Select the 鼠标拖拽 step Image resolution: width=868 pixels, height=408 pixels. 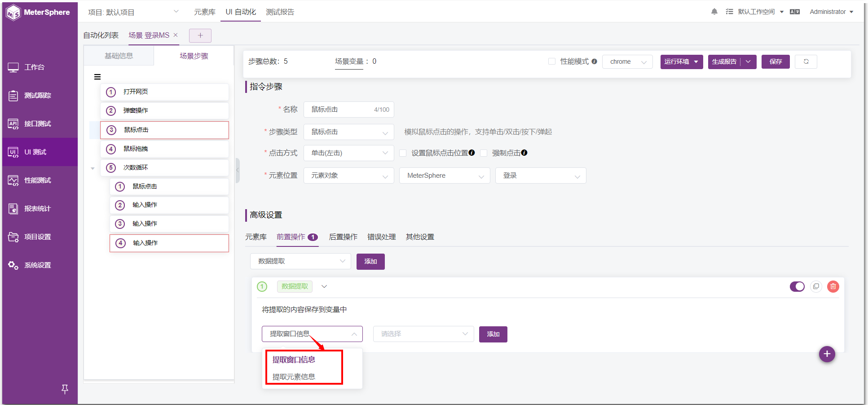(x=164, y=149)
